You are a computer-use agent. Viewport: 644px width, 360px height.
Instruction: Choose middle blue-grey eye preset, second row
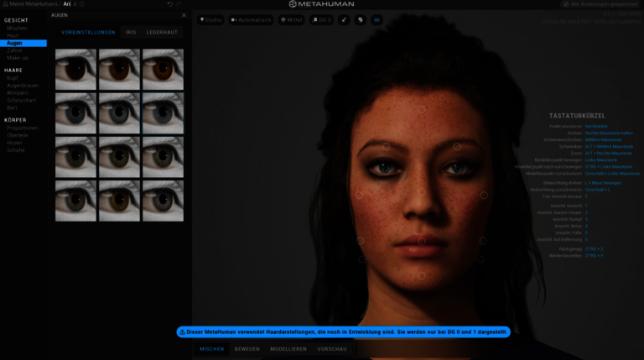point(119,113)
